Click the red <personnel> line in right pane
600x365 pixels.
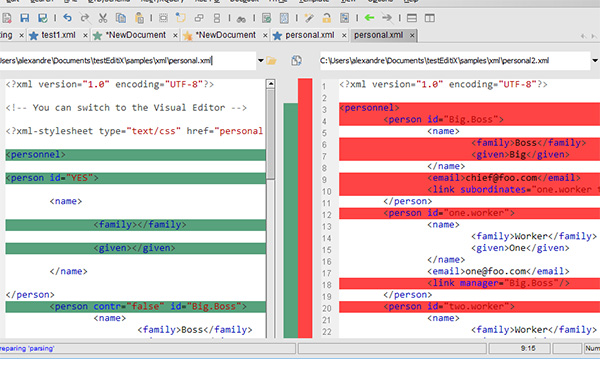(470, 108)
